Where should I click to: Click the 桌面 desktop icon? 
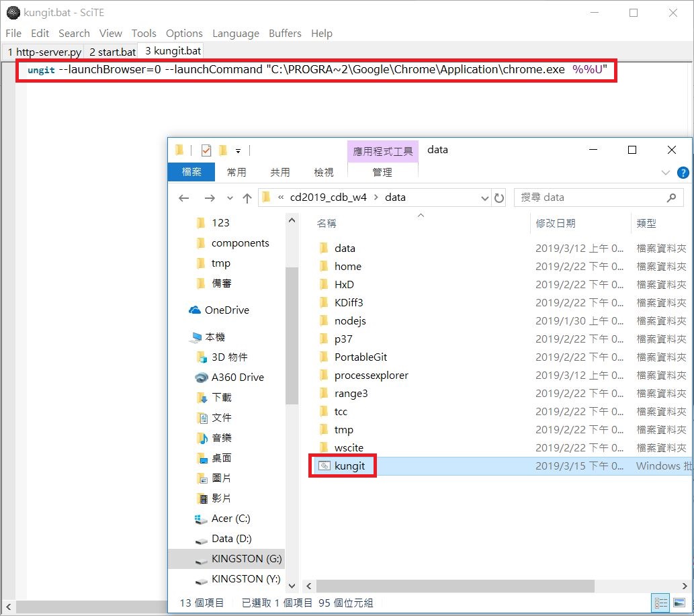click(202, 458)
